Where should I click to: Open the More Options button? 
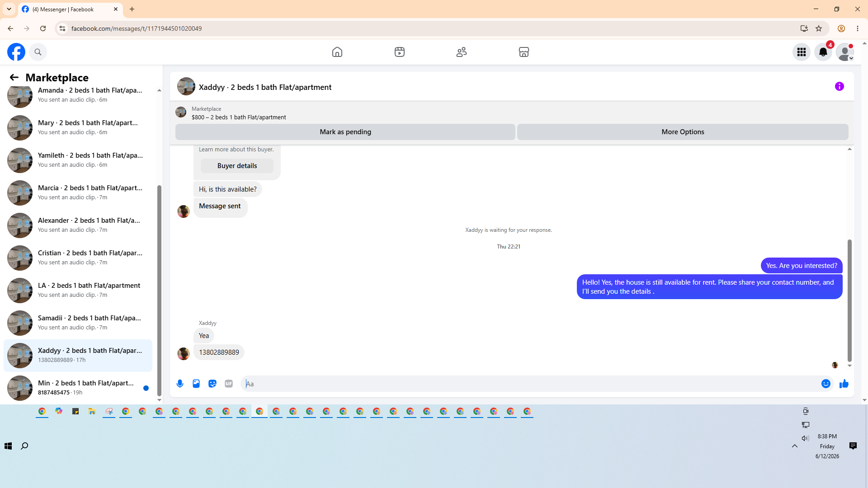click(683, 132)
